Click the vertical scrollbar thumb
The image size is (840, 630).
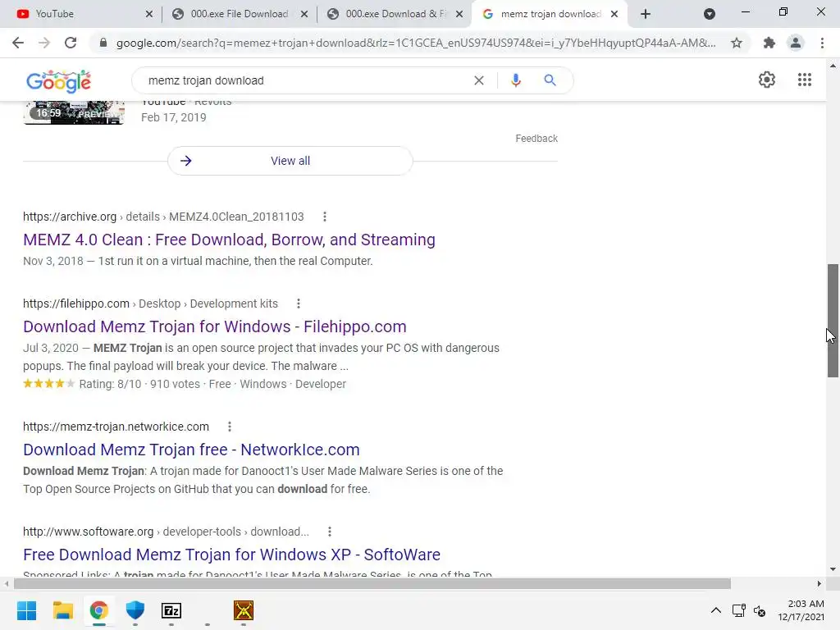[x=833, y=321]
